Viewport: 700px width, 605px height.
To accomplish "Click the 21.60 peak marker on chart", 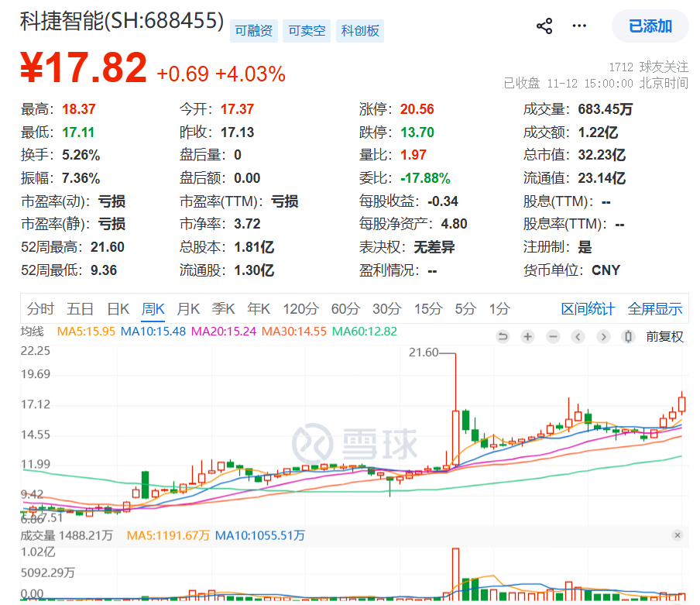I will [424, 352].
